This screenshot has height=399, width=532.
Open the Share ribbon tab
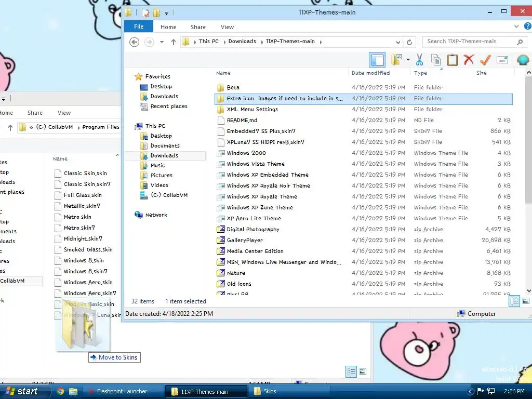198,27
